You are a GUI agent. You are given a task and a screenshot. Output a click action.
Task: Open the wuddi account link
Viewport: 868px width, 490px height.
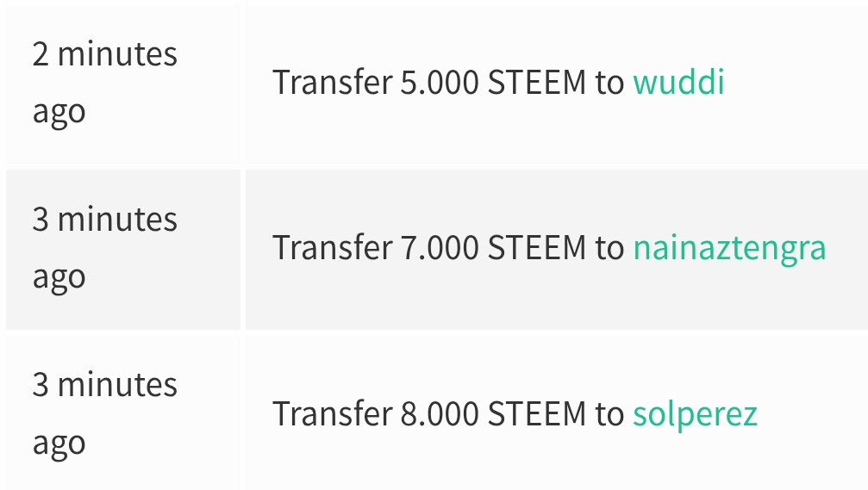pyautogui.click(x=678, y=83)
